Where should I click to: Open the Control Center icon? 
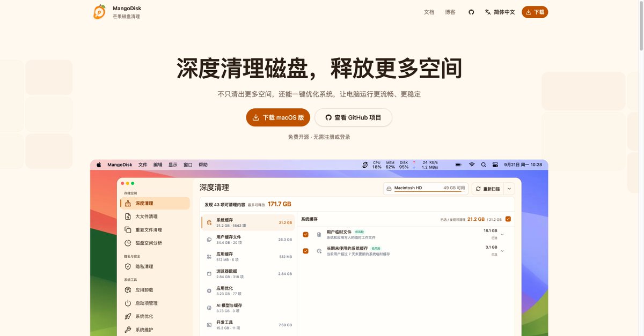click(495, 165)
